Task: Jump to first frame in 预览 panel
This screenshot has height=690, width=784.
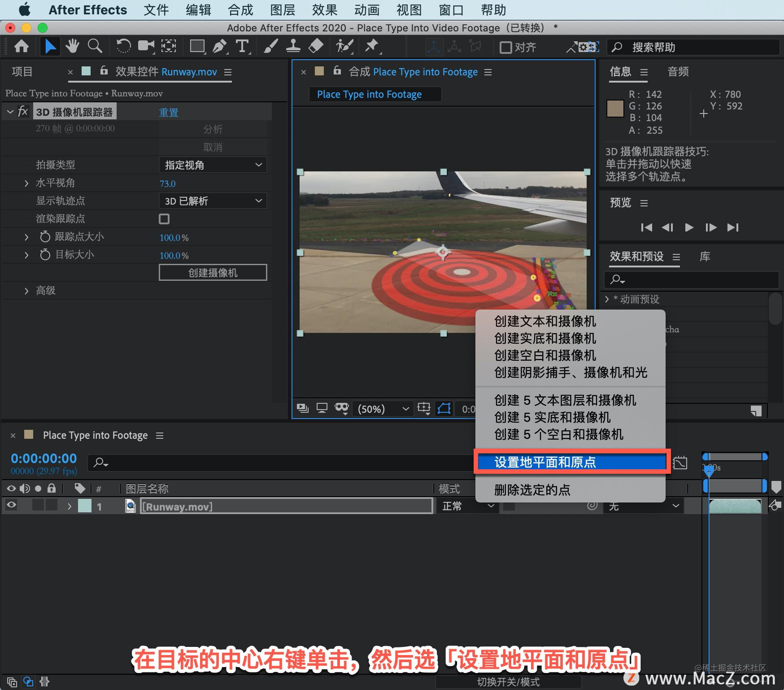Action: pyautogui.click(x=646, y=227)
